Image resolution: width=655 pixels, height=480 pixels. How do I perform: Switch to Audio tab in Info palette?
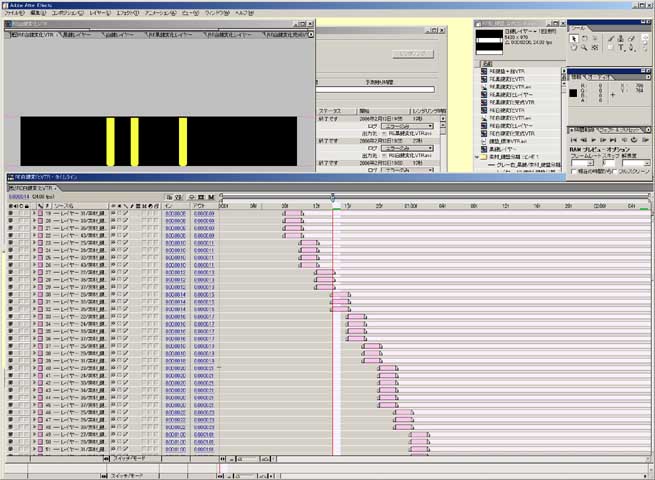pyautogui.click(x=599, y=77)
